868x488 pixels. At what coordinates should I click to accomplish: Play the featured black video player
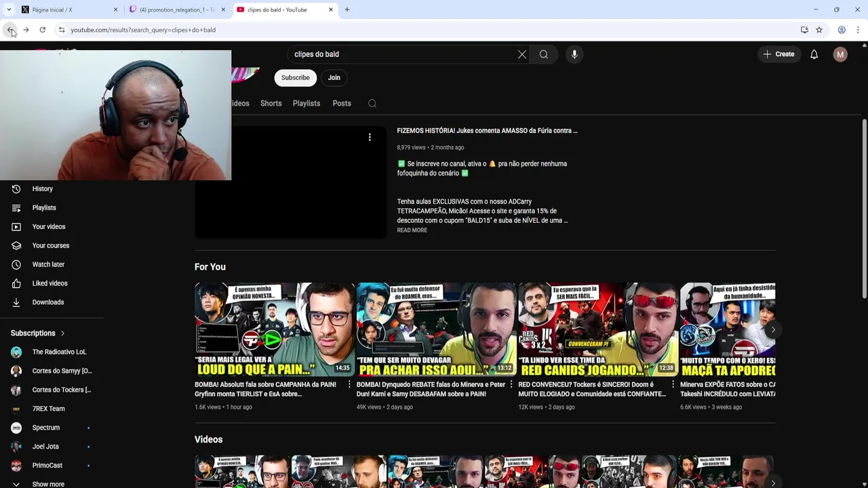point(290,183)
